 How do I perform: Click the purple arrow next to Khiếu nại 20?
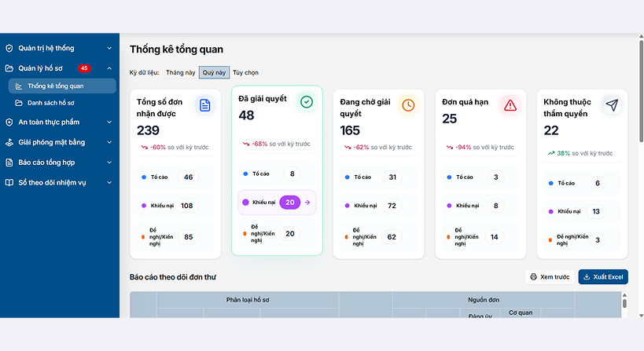coord(307,202)
